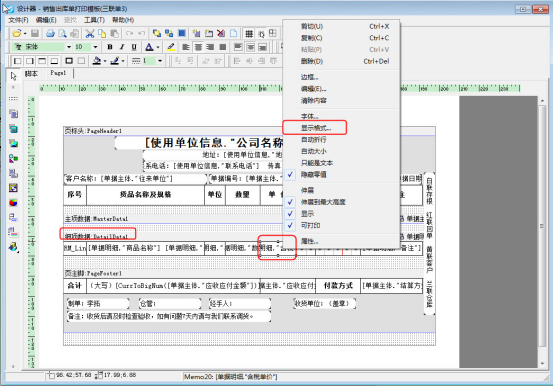The height and width of the screenshot is (386, 553).
Task: Select the arrow pointer tool in sidebar
Action: tap(13, 76)
